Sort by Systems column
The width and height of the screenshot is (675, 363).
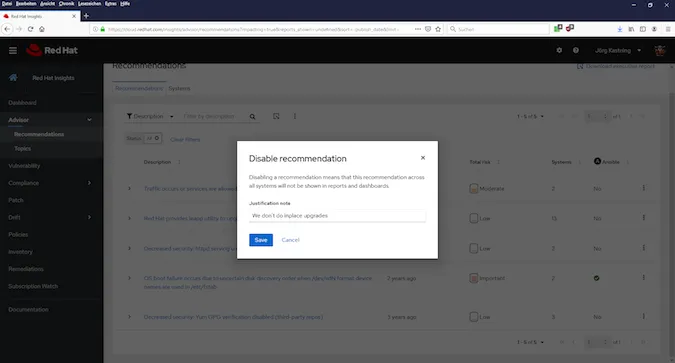click(x=566, y=162)
